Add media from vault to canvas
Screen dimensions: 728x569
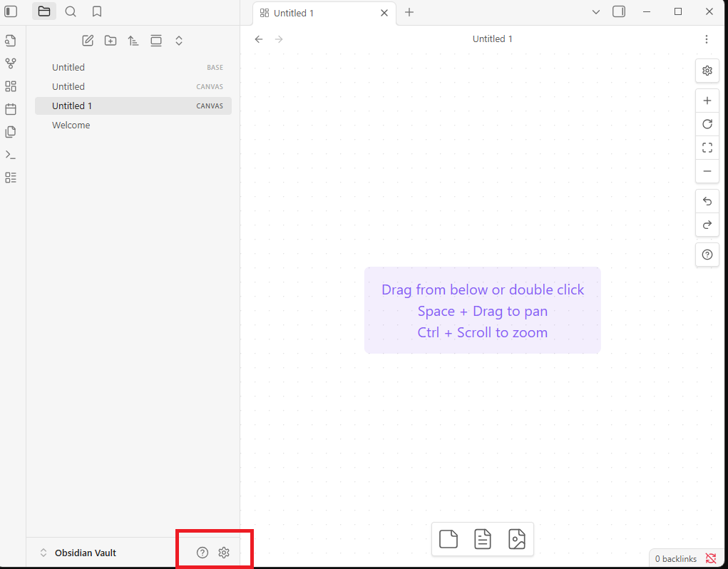click(517, 539)
